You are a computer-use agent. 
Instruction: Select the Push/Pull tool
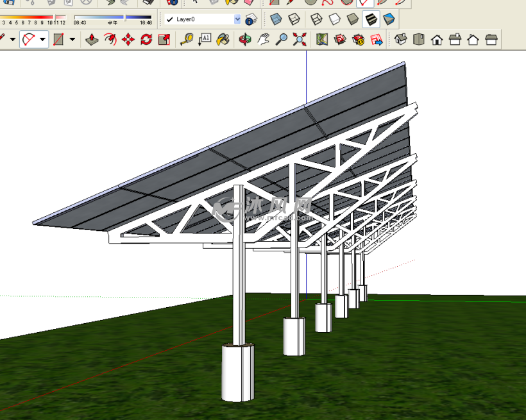(92, 40)
